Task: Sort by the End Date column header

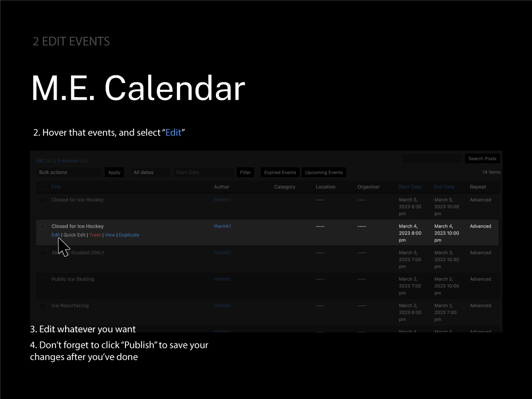Action: (444, 187)
